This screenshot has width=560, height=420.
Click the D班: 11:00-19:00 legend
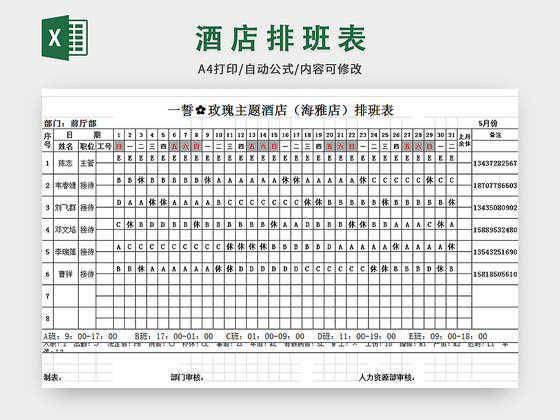(357, 336)
